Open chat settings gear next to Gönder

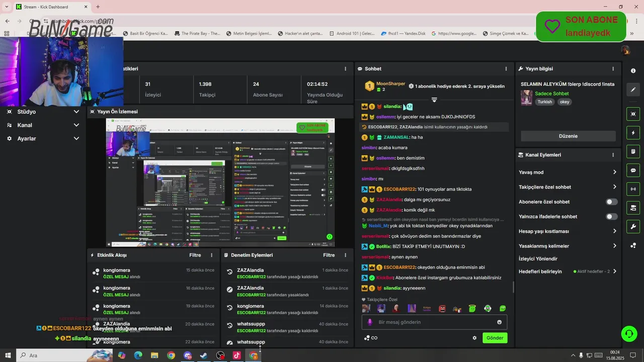coord(474,338)
